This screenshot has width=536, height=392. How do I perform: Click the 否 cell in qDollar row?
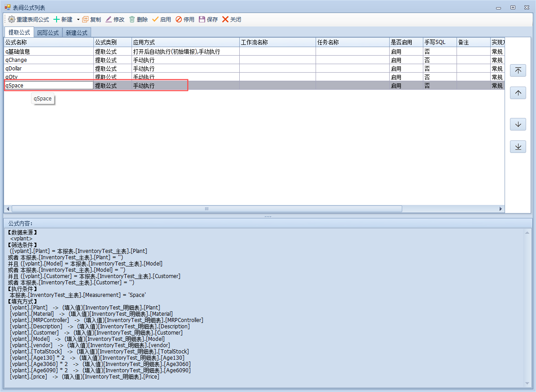pyautogui.click(x=439, y=69)
